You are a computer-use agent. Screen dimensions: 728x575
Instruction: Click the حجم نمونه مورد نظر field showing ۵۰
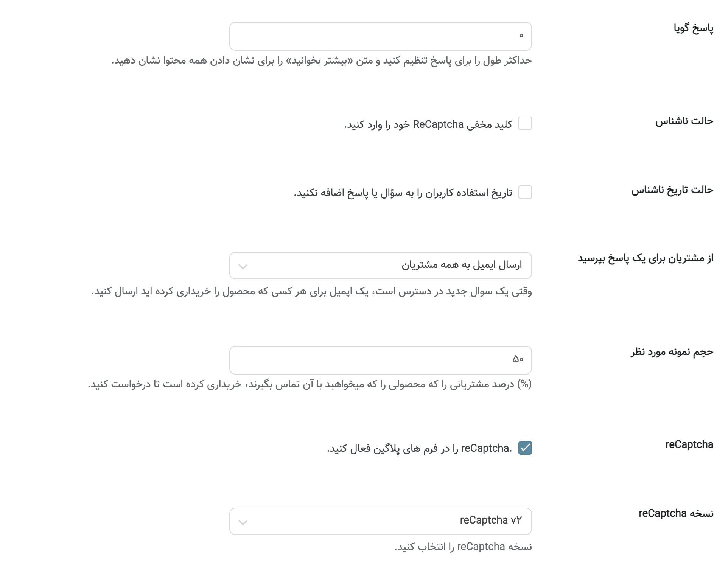(x=380, y=360)
